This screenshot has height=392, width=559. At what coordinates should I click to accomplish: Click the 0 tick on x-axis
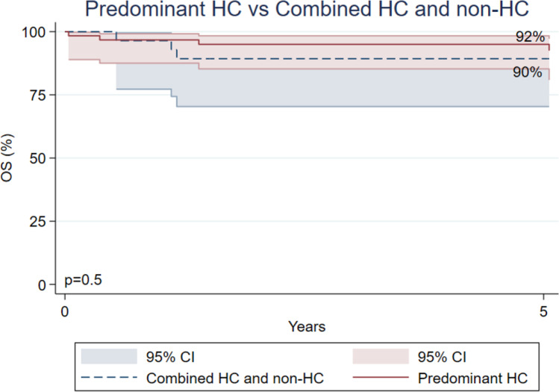click(x=66, y=308)
